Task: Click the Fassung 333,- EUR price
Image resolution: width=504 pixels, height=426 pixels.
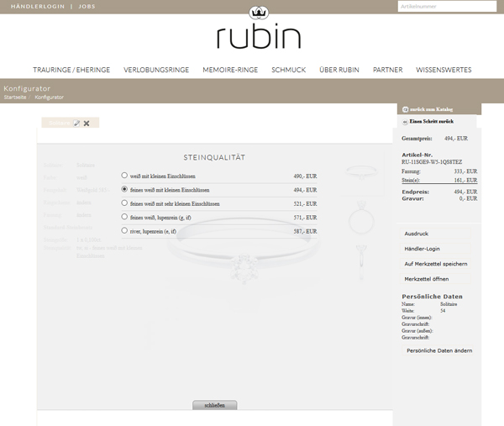Action: pyautogui.click(x=465, y=171)
